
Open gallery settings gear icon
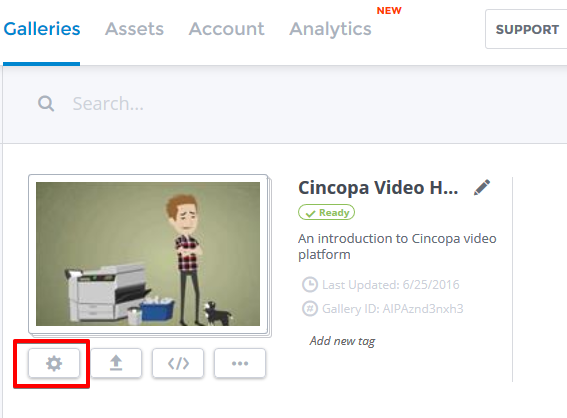[x=54, y=363]
